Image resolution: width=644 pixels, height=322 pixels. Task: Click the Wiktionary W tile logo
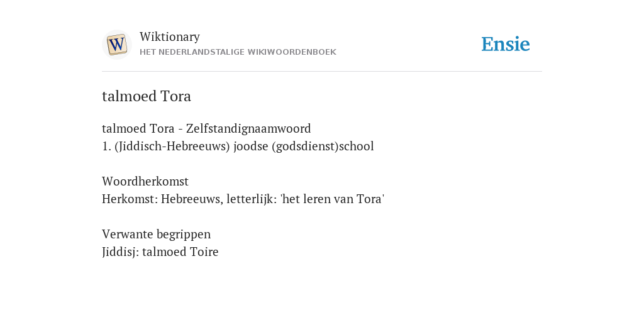[x=116, y=45]
